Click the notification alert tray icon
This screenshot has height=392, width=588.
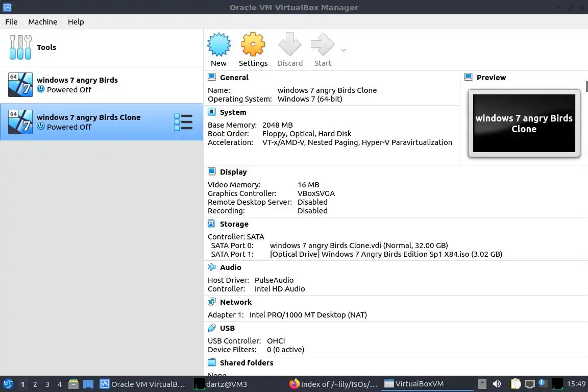pos(542,383)
